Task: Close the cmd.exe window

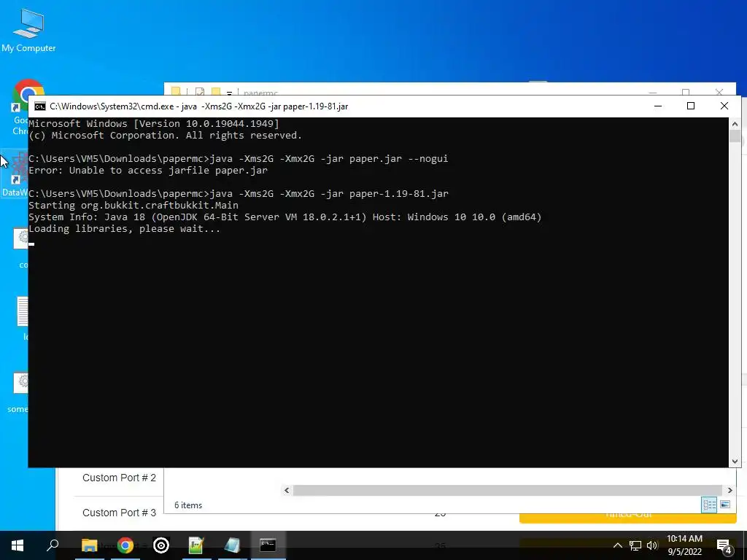Action: pos(724,106)
